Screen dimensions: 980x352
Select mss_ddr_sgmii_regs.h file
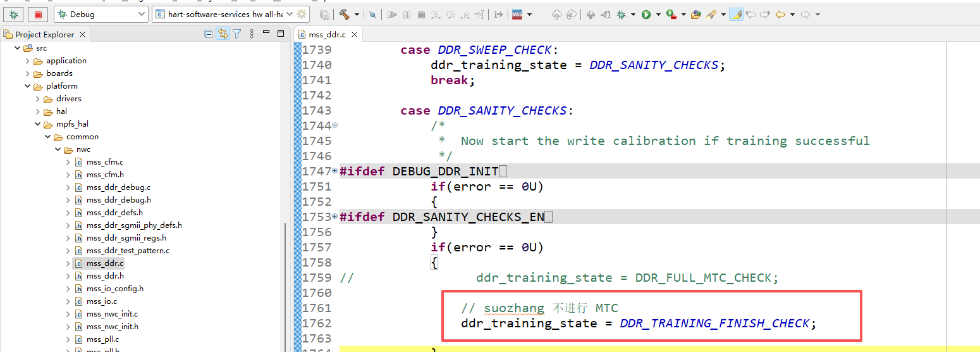point(126,238)
